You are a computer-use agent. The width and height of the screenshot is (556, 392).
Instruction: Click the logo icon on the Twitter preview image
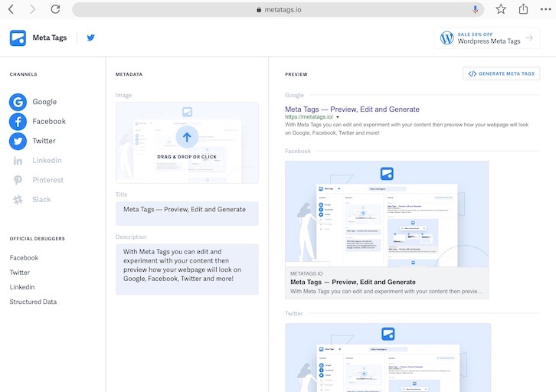(x=388, y=334)
